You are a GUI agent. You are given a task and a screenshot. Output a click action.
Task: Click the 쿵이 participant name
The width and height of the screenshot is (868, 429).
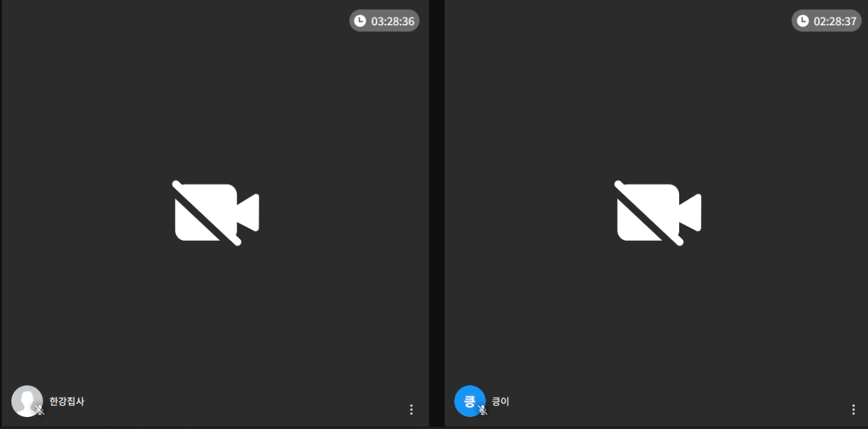(500, 401)
